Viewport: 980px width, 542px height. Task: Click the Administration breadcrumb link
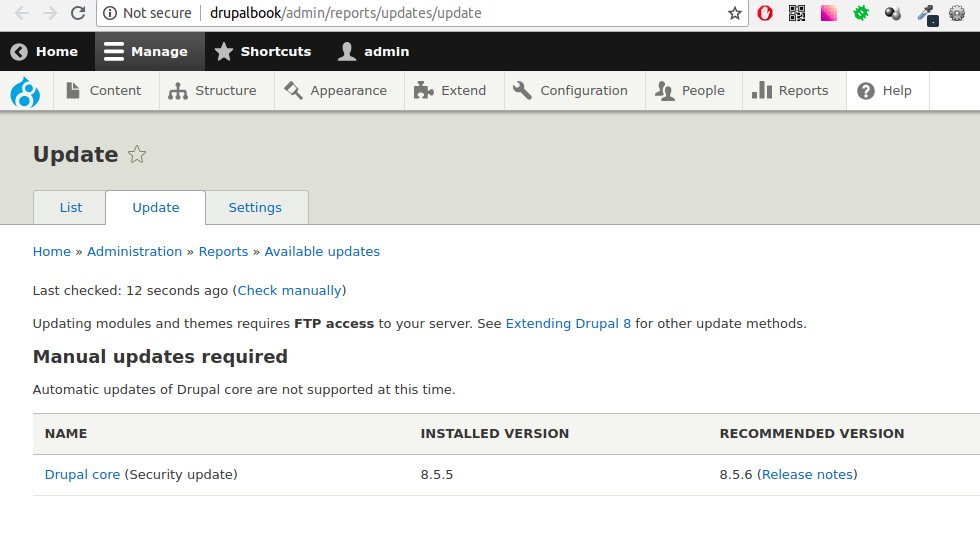pos(134,251)
